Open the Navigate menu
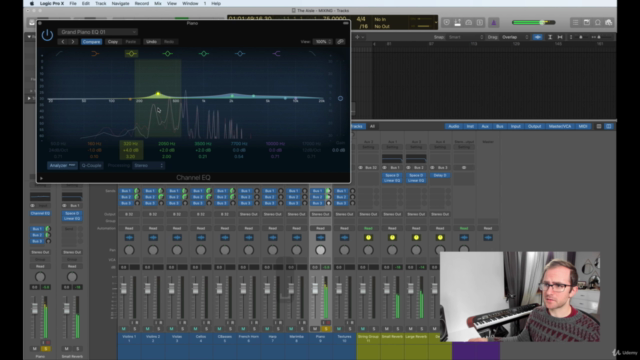The height and width of the screenshot is (360, 640). (120, 3)
